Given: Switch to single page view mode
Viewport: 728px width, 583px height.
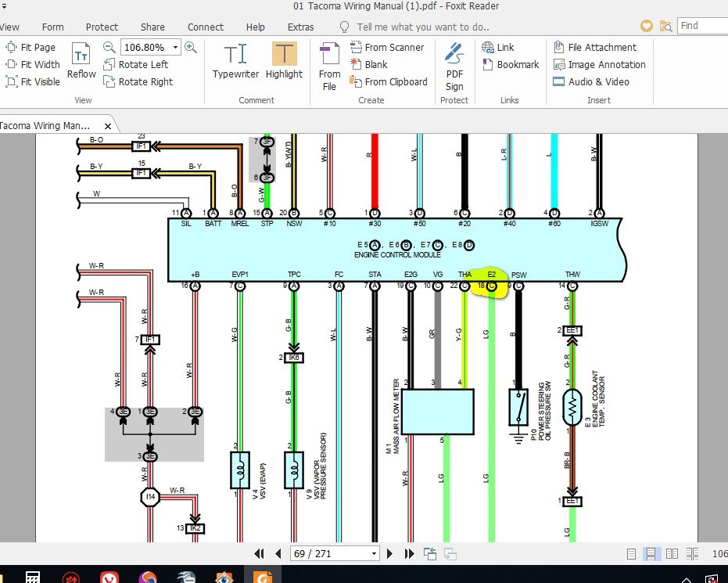Looking at the screenshot, I should [631, 553].
